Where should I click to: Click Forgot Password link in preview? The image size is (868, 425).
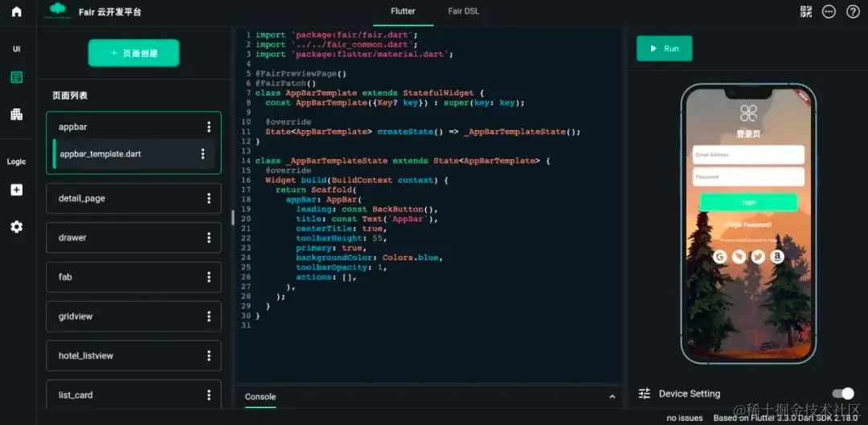pyautogui.click(x=748, y=225)
